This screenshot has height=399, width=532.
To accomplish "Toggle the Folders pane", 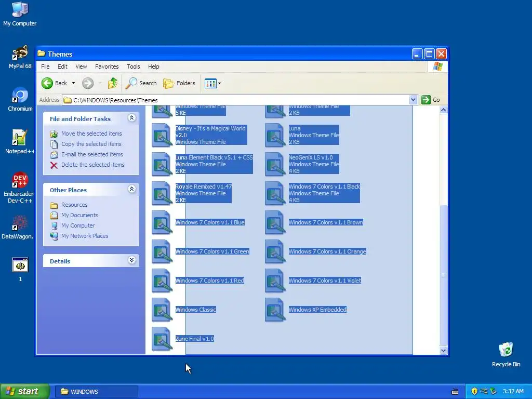I will tap(179, 83).
